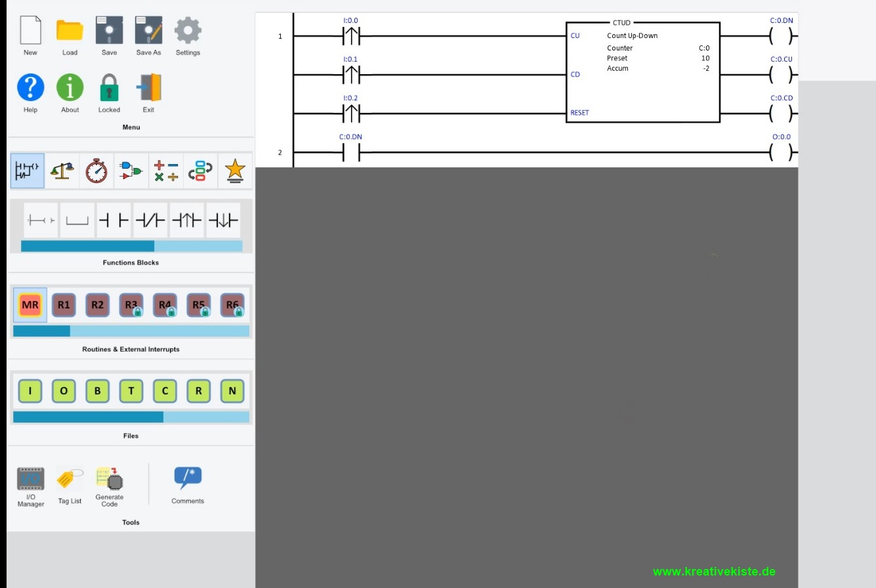Toggle the Locked padlock icon
The width and height of the screenshot is (876, 588).
pos(109,88)
